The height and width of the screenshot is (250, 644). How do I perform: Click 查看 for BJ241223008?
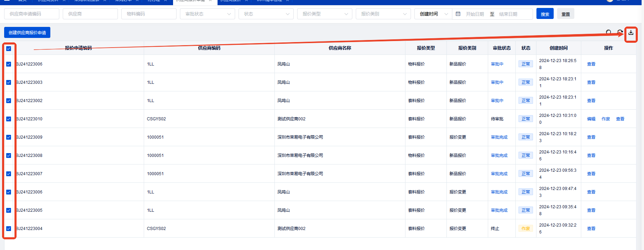coord(591,156)
